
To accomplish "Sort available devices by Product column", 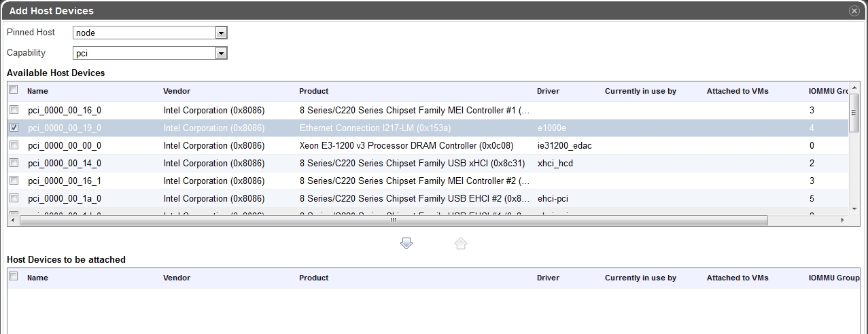I will (313, 91).
